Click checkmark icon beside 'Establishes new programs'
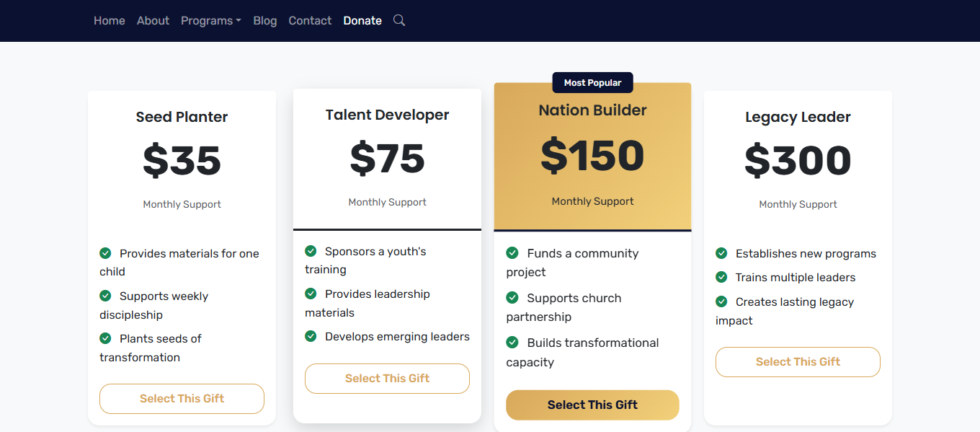The width and height of the screenshot is (980, 432). click(x=721, y=253)
